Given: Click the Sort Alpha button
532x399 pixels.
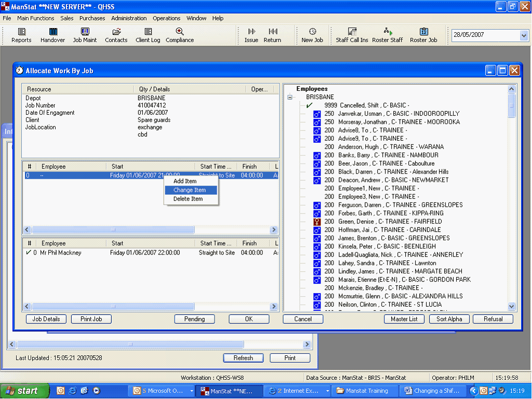Looking at the screenshot, I should [x=449, y=319].
